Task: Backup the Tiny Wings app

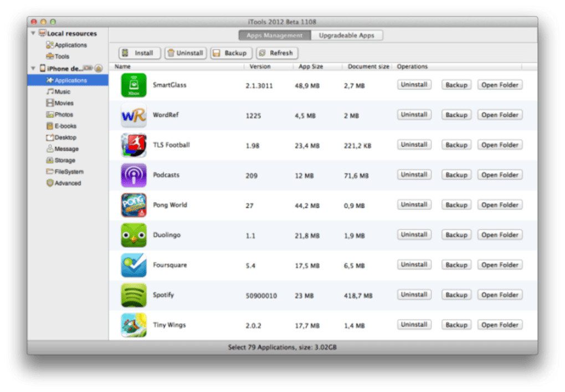Action: 456,324
